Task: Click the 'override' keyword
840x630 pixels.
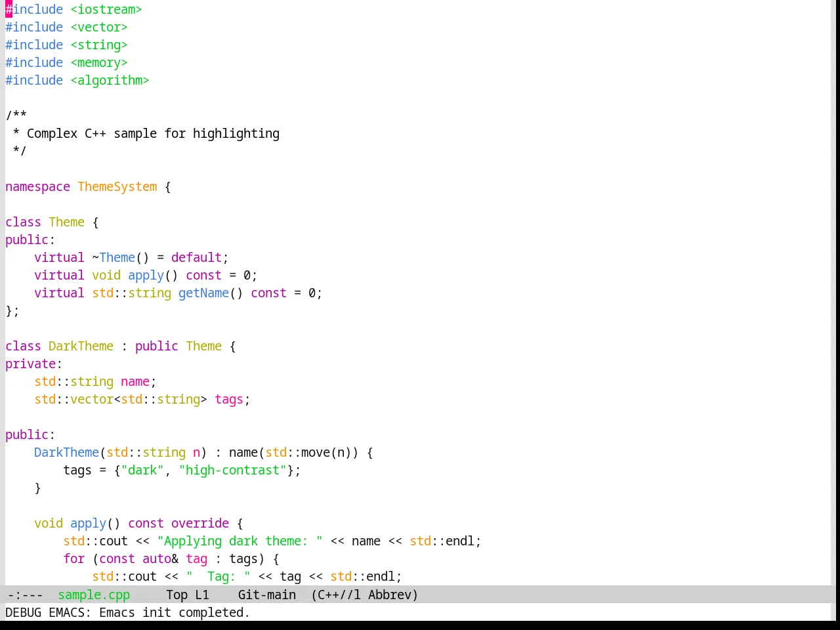Action: pyautogui.click(x=200, y=523)
